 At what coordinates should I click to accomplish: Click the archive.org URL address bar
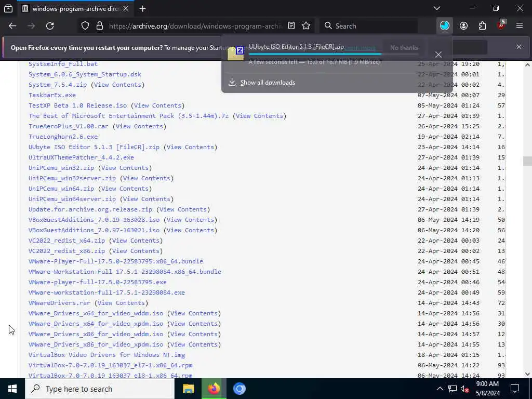click(x=196, y=26)
